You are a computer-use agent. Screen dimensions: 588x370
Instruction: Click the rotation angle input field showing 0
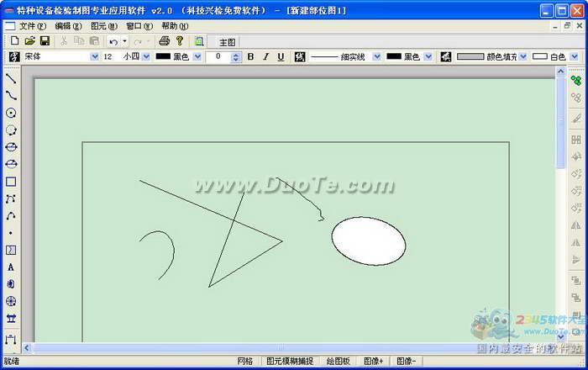point(218,56)
